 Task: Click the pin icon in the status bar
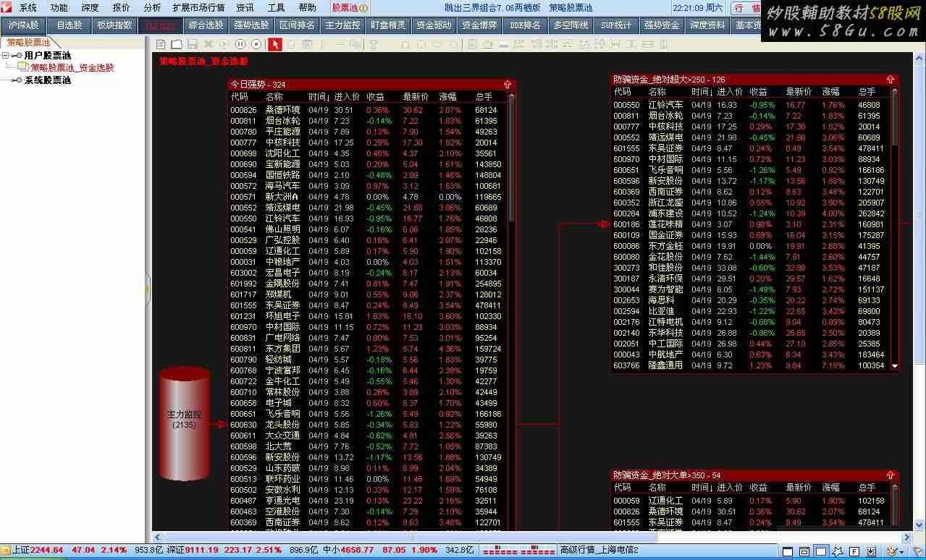[x=838, y=551]
